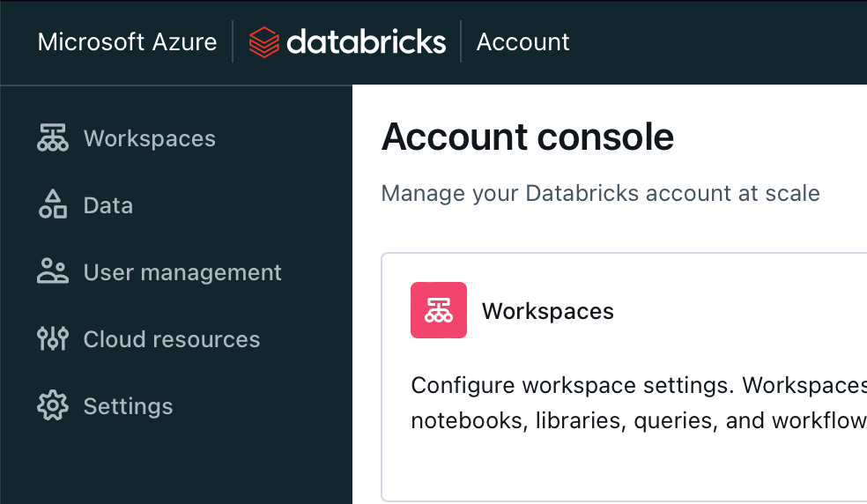This screenshot has height=504, width=867.
Task: Click the Account label in top bar
Action: (x=522, y=42)
